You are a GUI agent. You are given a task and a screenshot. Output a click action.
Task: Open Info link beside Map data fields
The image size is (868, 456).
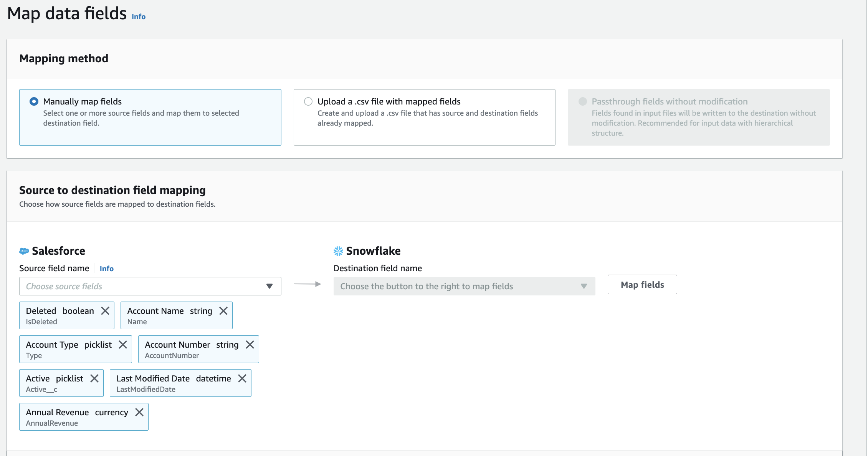click(x=139, y=17)
